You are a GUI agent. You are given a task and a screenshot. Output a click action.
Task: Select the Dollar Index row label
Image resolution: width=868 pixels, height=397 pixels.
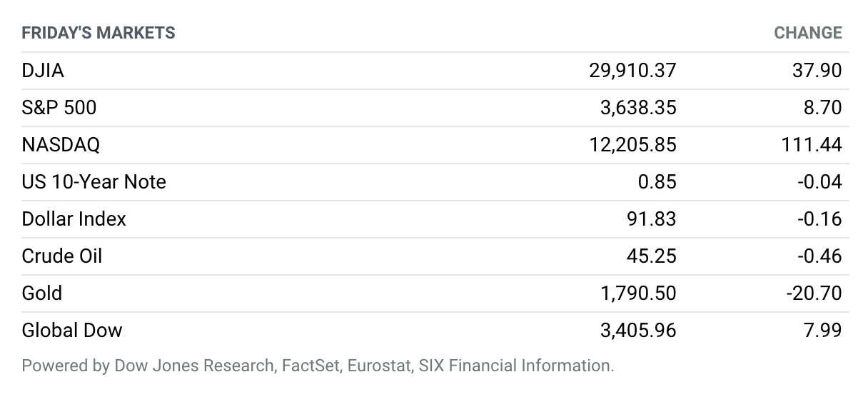tap(74, 219)
